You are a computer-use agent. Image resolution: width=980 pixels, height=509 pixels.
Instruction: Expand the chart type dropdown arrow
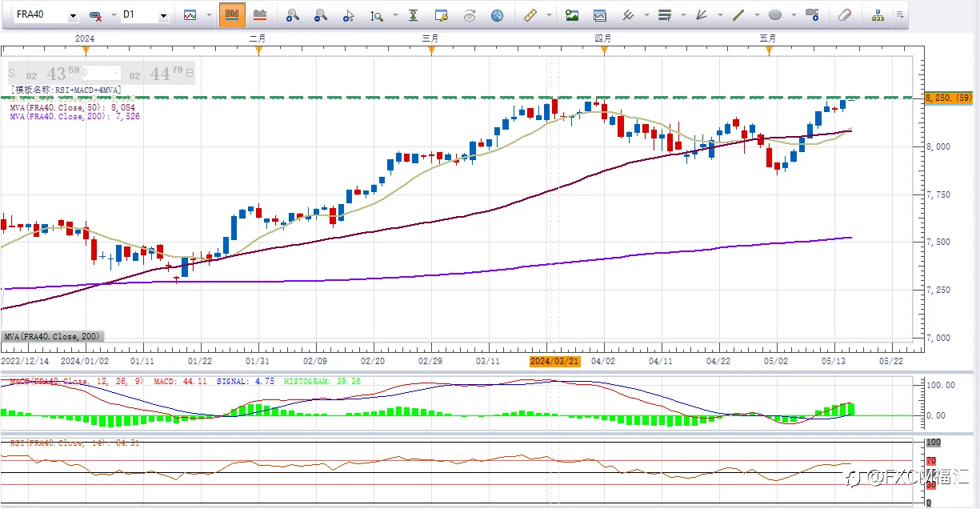[x=209, y=15]
